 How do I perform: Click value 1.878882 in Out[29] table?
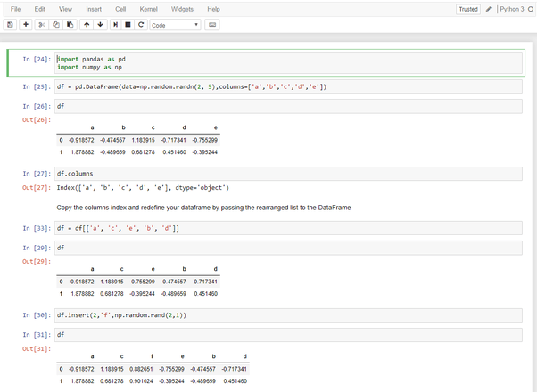click(x=82, y=294)
